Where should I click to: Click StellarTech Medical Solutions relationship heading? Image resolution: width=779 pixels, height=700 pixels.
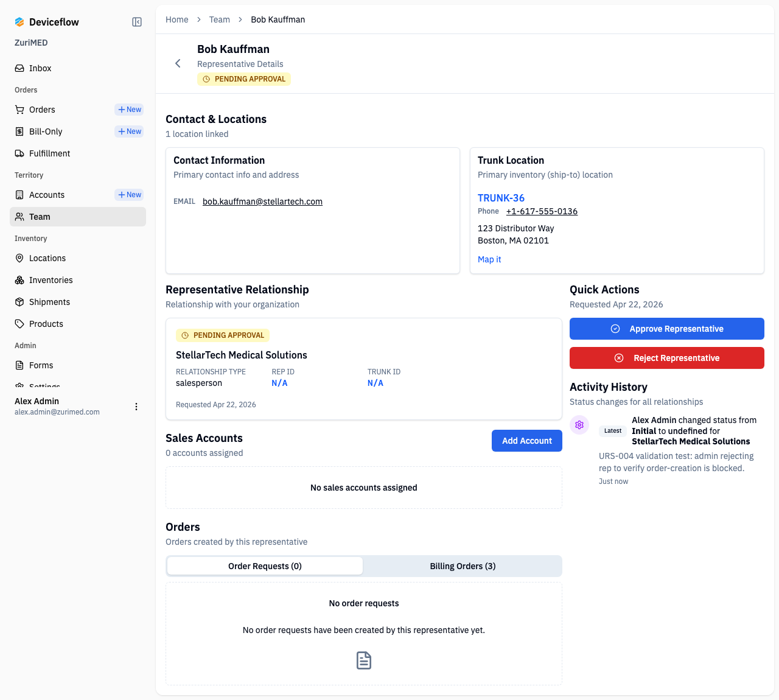242,355
